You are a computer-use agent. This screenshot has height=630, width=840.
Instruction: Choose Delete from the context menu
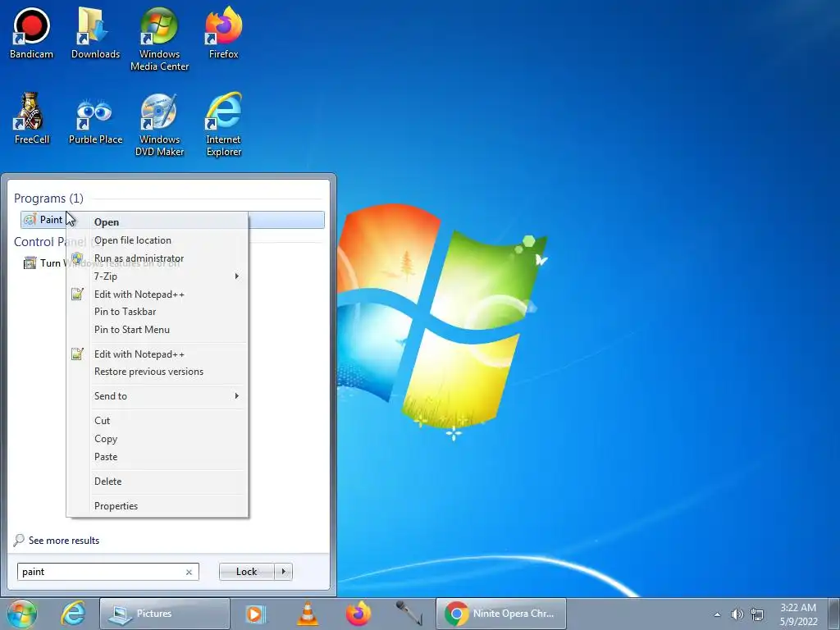[157, 481]
